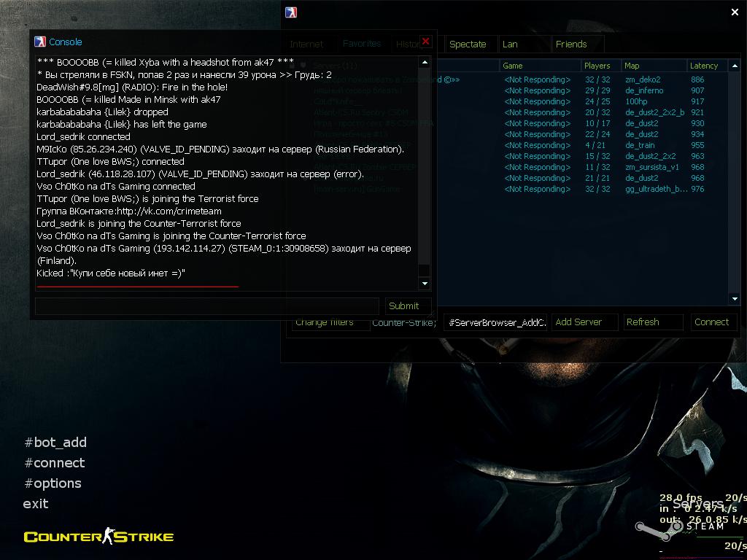The width and height of the screenshot is (747, 560).
Task: Choose the de_train server row
Action: coord(508,145)
